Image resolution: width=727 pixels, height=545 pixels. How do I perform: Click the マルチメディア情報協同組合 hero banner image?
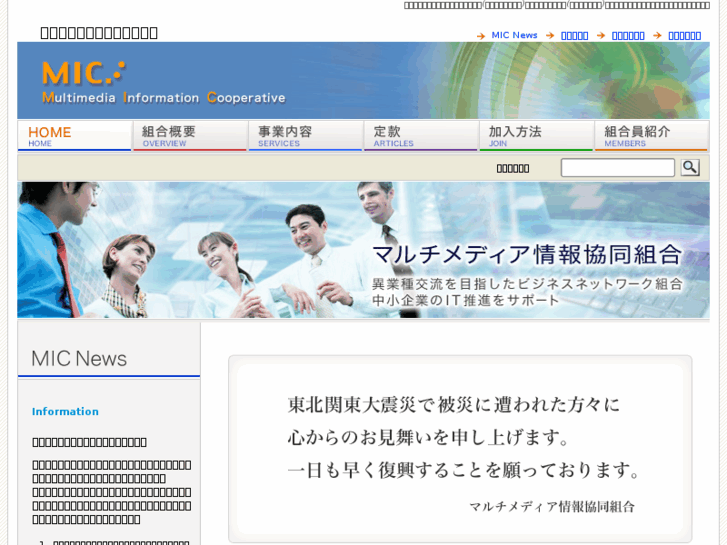click(x=364, y=250)
